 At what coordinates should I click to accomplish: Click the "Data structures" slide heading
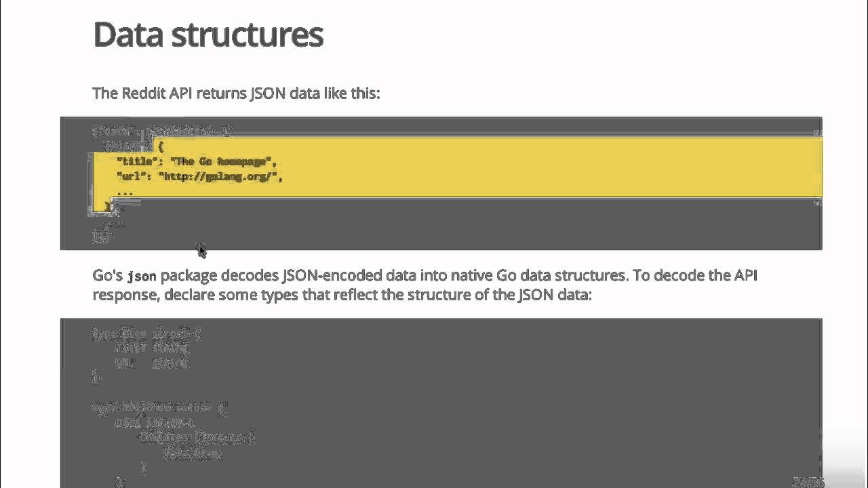click(208, 35)
